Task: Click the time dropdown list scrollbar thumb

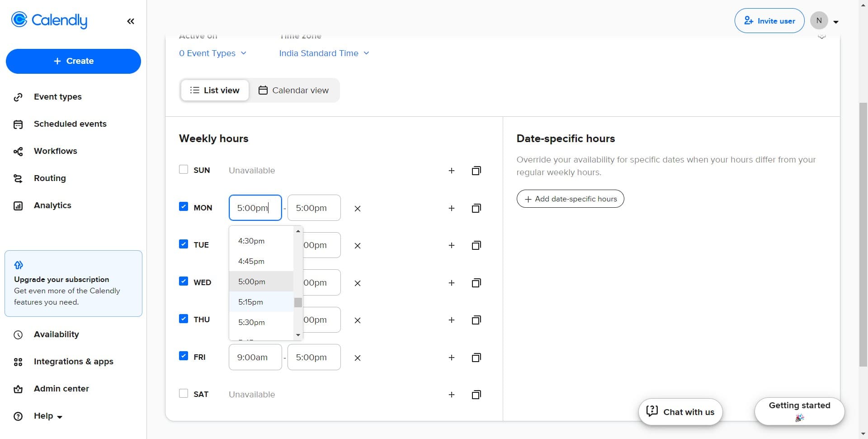Action: tap(298, 302)
